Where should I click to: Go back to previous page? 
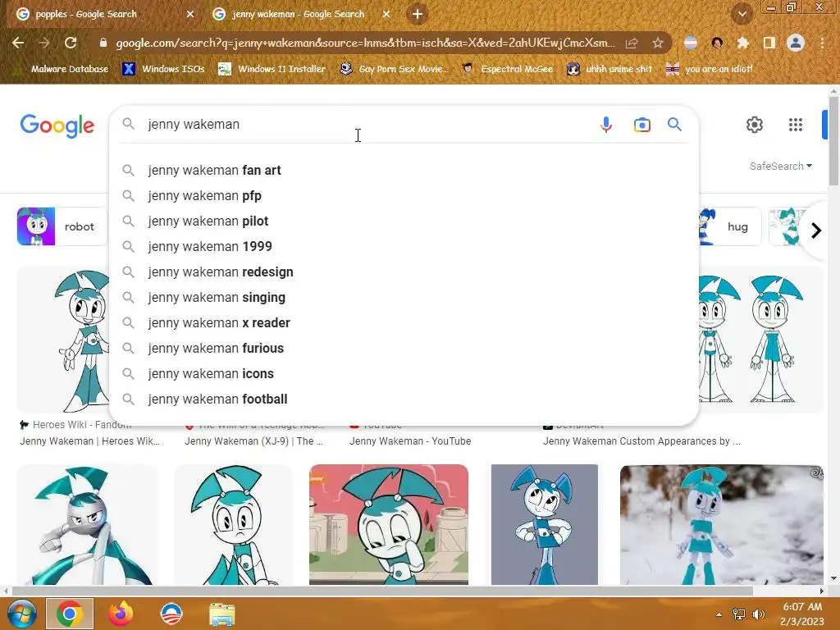[18, 43]
